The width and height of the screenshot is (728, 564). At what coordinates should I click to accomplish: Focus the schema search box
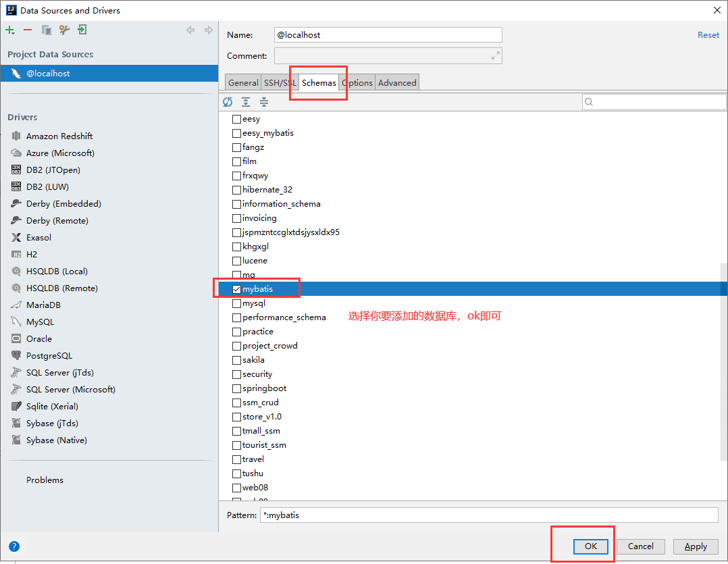654,102
